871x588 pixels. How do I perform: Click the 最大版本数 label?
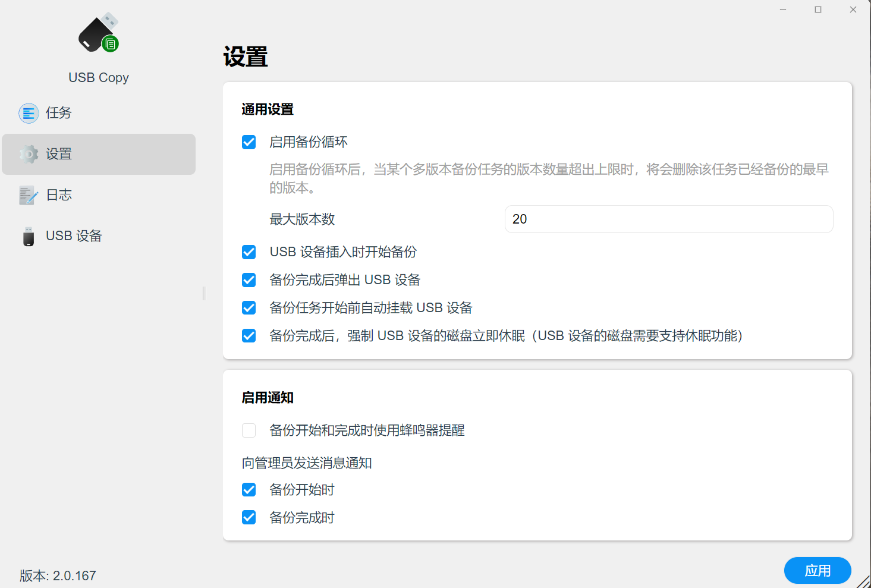point(302,219)
